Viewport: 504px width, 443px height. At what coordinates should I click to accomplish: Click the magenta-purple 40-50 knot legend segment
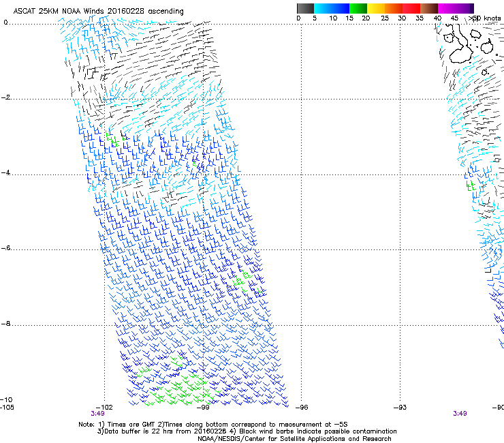click(x=456, y=8)
